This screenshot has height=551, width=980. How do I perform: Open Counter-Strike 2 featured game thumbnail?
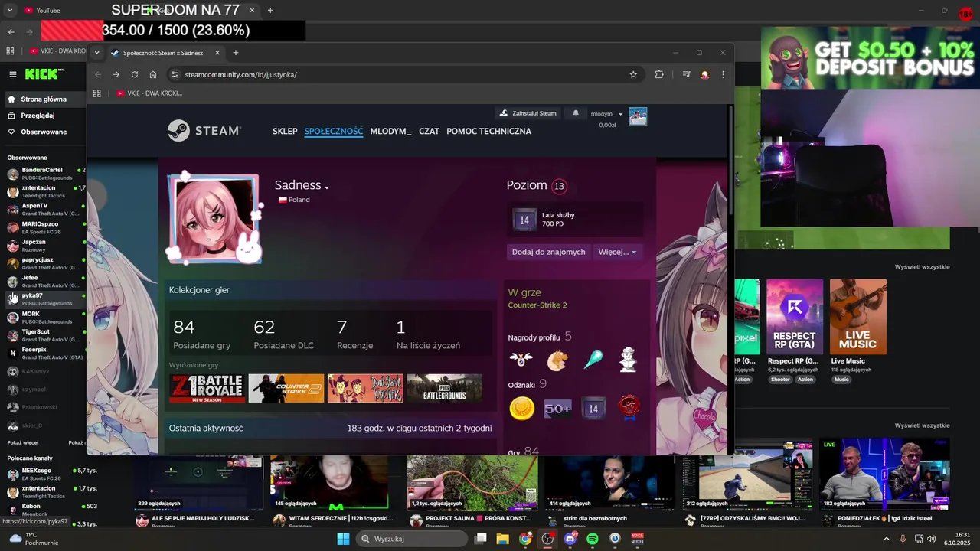click(x=286, y=388)
